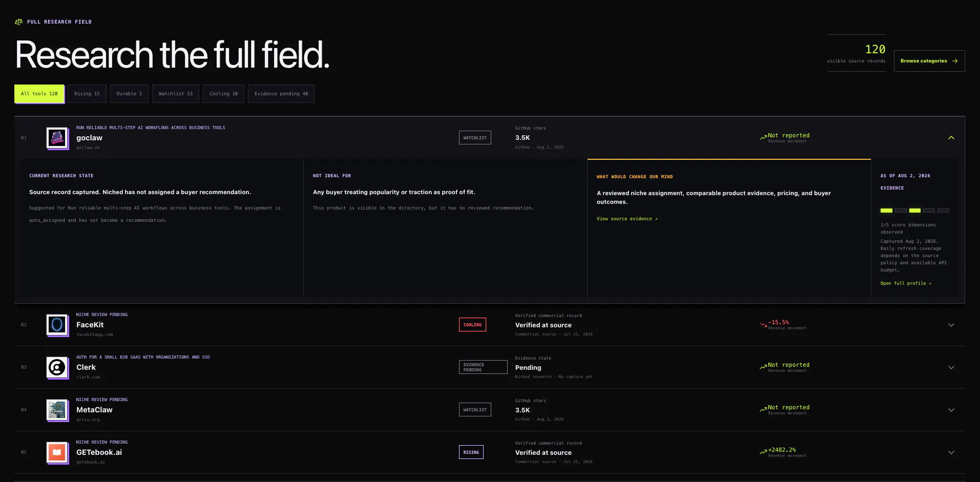Viewport: 980px width, 482px height.
Task: Click the arxiv.org domain text
Action: [88, 420]
